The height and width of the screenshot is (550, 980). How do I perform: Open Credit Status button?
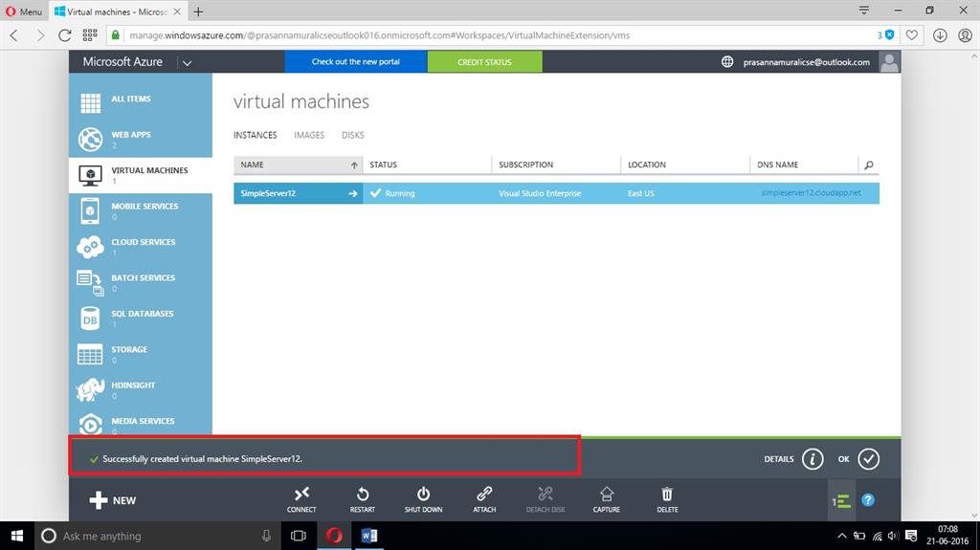click(484, 62)
